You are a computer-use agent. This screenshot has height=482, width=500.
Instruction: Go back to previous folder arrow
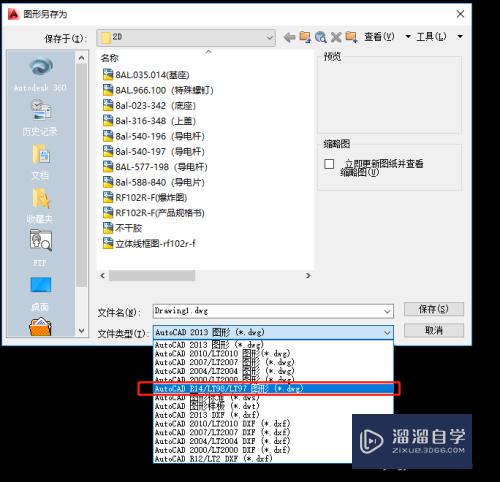click(x=289, y=37)
